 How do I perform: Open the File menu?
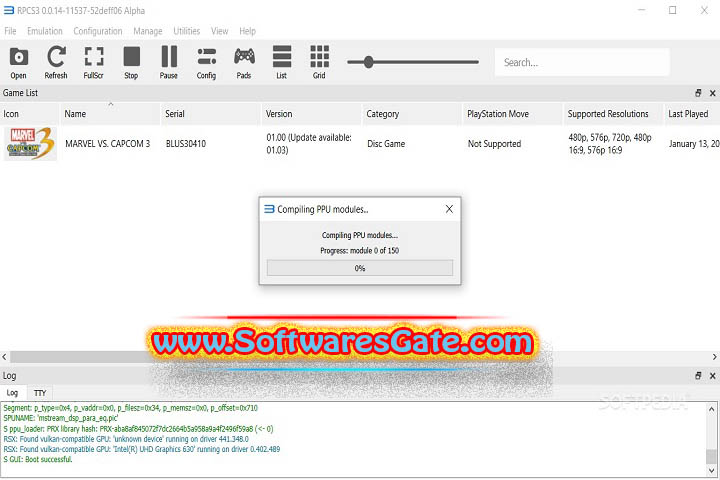click(x=10, y=31)
